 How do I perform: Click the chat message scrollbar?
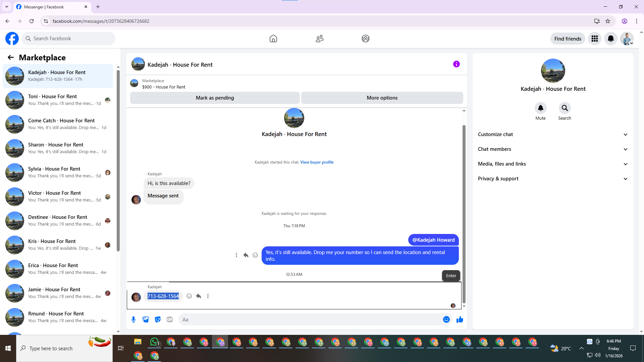464,215
